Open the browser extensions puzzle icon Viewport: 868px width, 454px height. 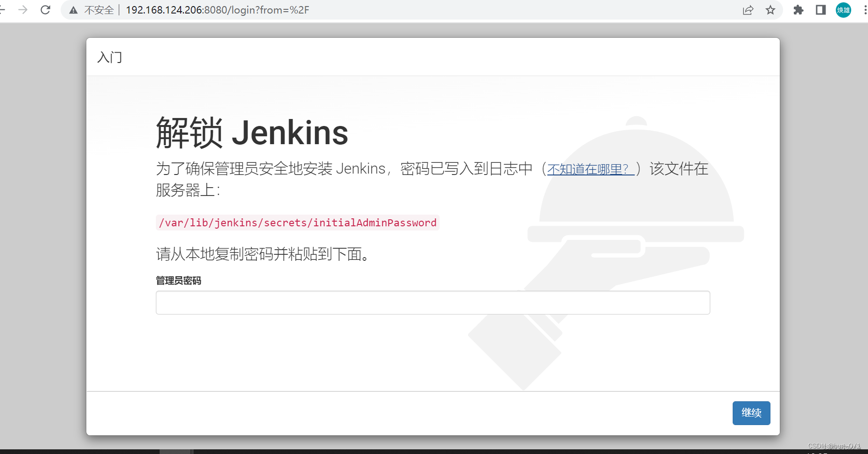798,10
